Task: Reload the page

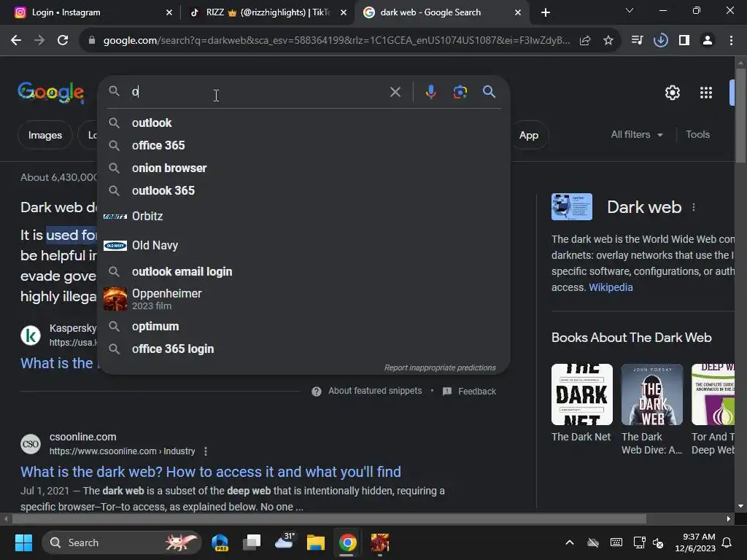Action: (63, 41)
